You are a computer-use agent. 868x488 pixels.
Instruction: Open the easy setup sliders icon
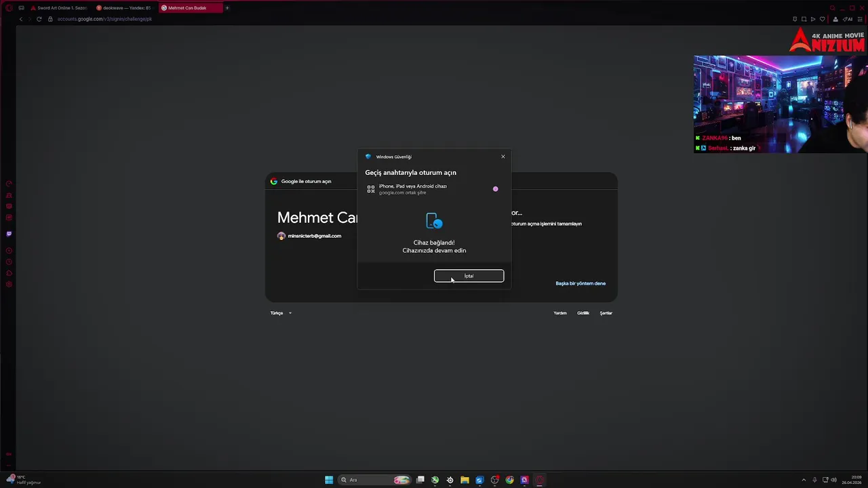[x=861, y=19]
